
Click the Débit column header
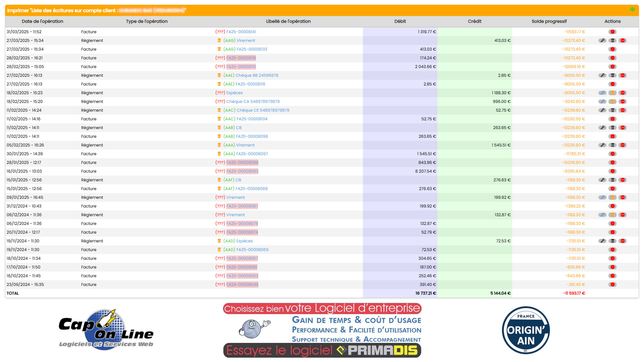pos(400,21)
